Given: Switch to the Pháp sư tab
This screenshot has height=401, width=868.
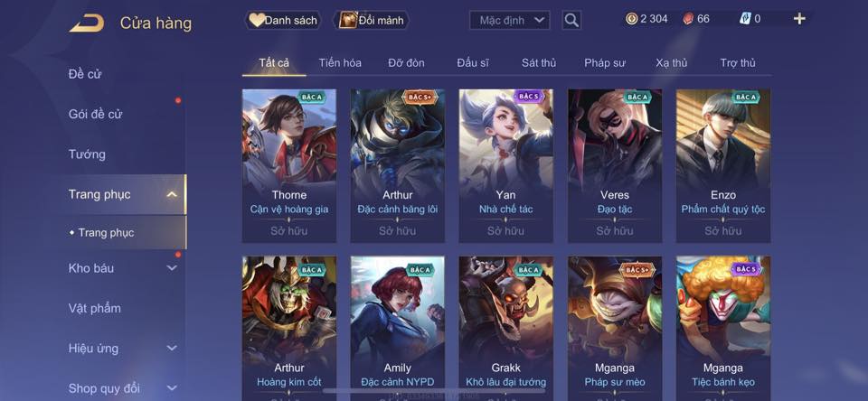Looking at the screenshot, I should (x=605, y=63).
